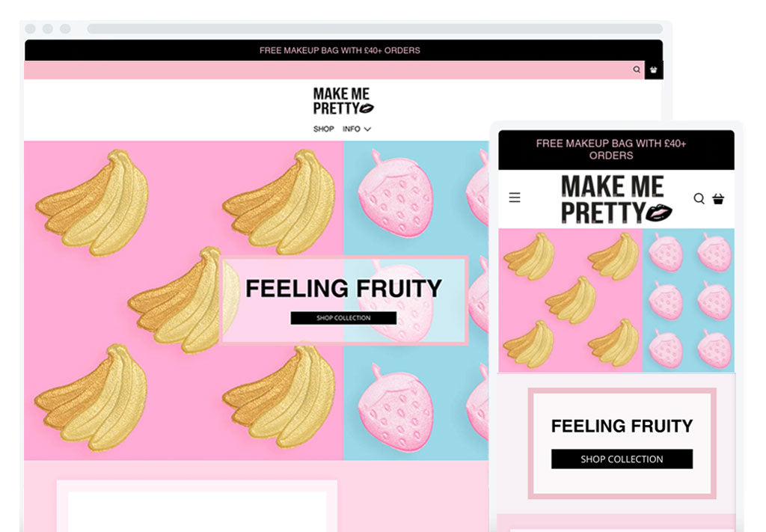
Task: Click the mobile banana and strawberry banner
Action: [616, 301]
